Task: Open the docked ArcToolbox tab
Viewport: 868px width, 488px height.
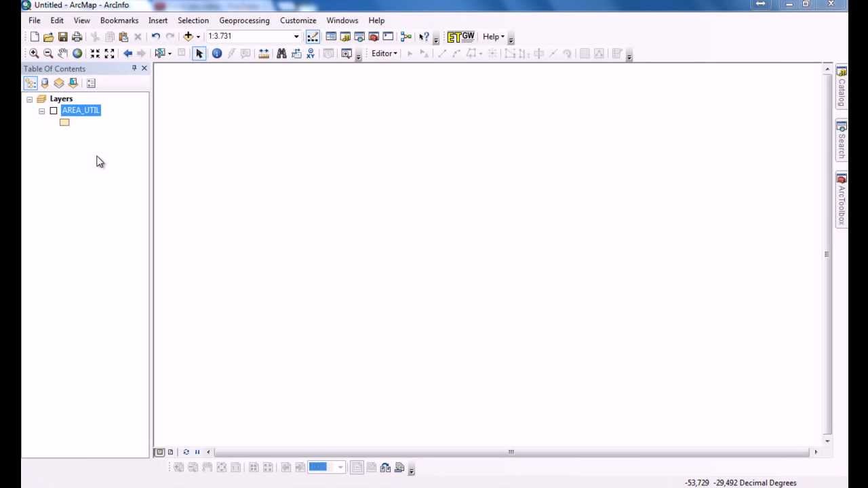Action: click(x=842, y=201)
